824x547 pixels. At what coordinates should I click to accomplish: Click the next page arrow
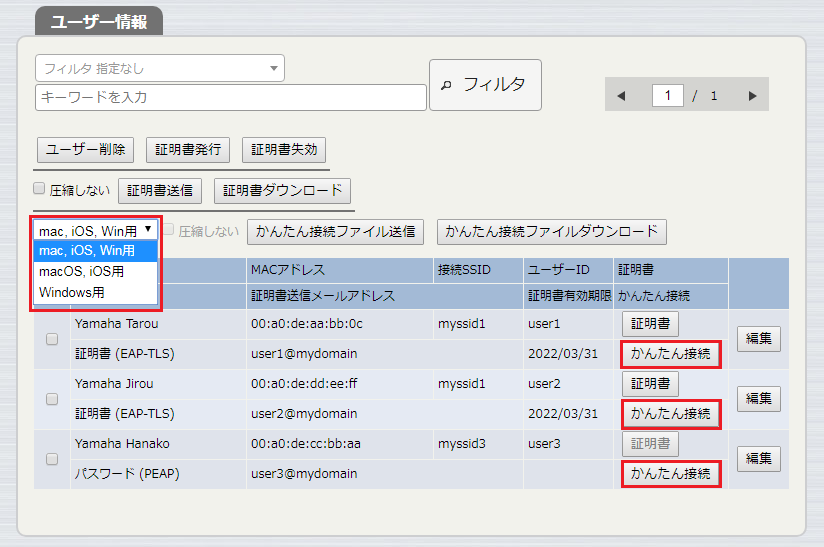pos(752,96)
